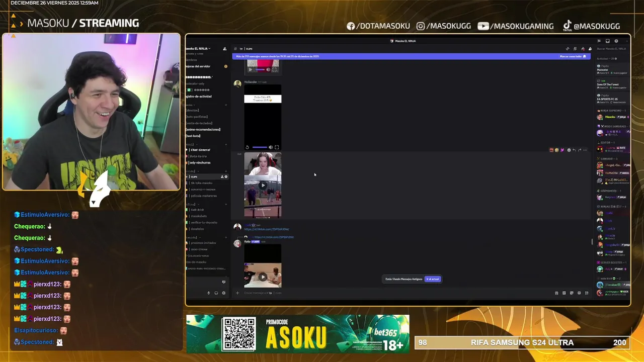Focus the Enviar mensaje input field
Screen dimensions: 644x362
pos(395,293)
